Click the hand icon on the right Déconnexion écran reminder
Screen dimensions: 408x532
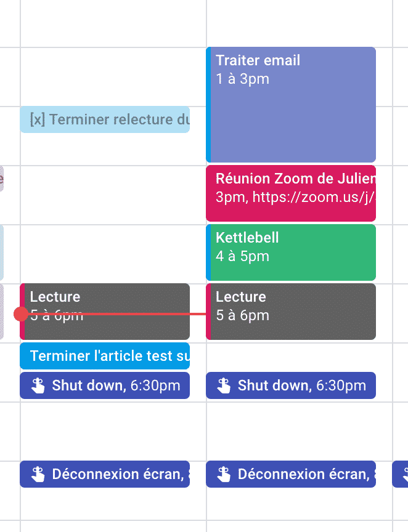tap(224, 474)
